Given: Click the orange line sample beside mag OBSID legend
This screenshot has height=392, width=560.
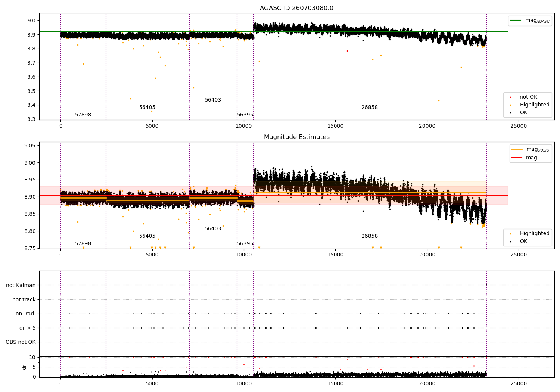Looking at the screenshot, I should point(517,149).
